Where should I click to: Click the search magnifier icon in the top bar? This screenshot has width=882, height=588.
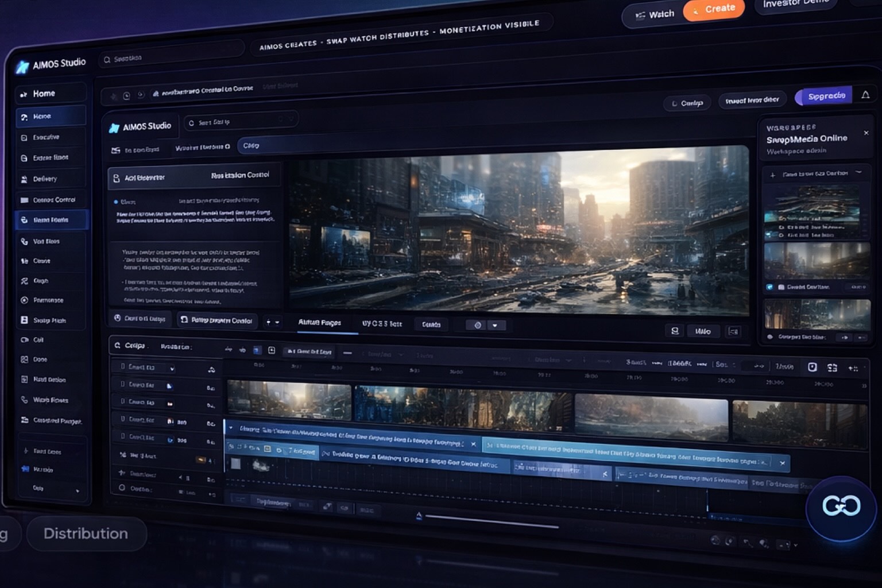(x=107, y=60)
